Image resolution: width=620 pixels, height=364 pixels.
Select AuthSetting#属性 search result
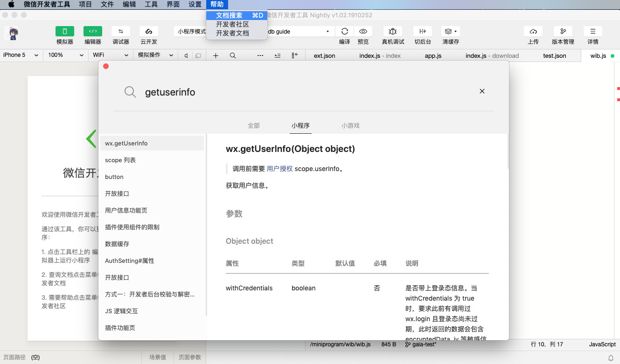click(x=152, y=261)
